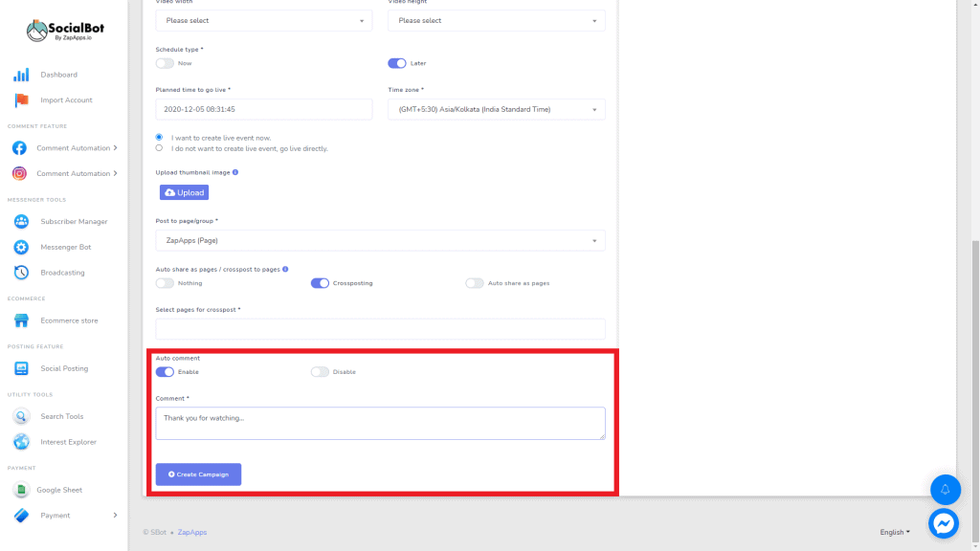The height and width of the screenshot is (551, 980).
Task: Open Ecommerce store menu link
Action: (x=69, y=320)
